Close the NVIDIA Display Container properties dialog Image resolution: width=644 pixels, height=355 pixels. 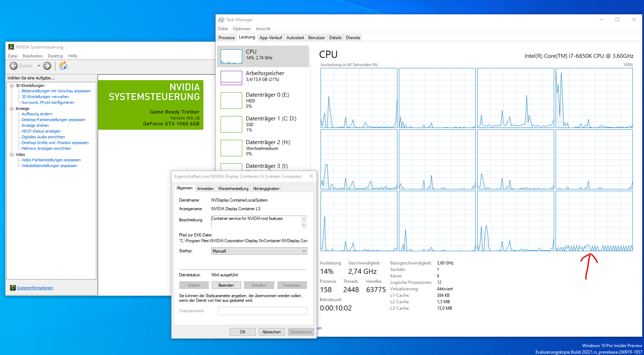[x=311, y=176]
